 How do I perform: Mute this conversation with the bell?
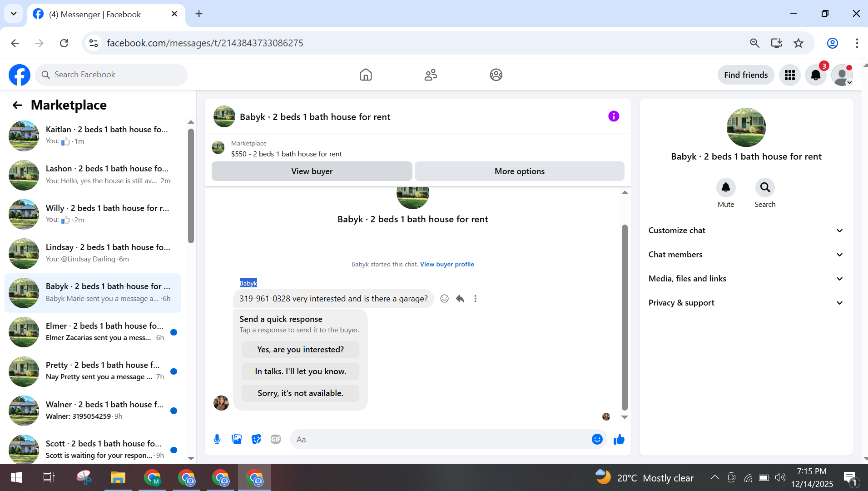tap(726, 187)
